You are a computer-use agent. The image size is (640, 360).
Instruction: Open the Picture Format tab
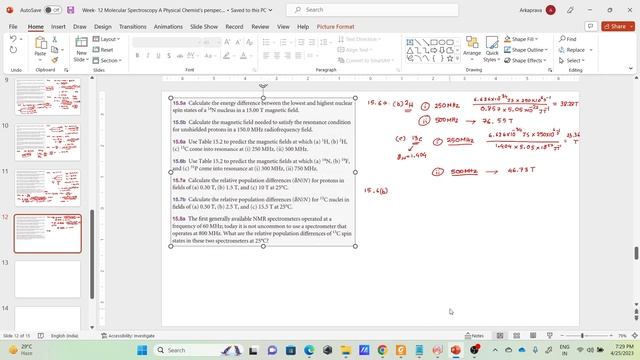coord(336,27)
